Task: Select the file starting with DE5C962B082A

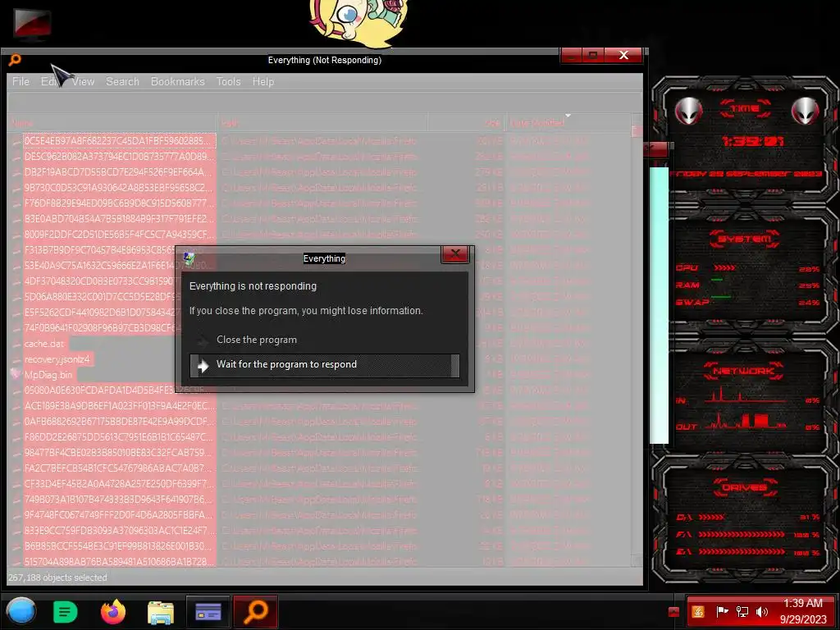Action: (119, 157)
